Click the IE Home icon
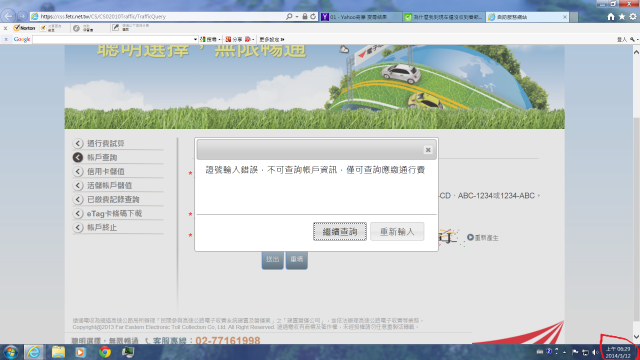Viewport: 640px width, 360px height. click(611, 17)
